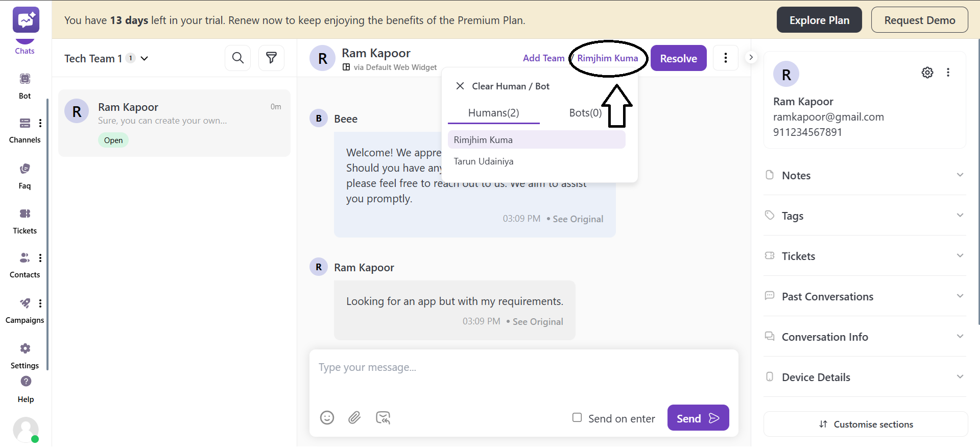Open the attachment paperclip icon
Image resolution: width=980 pixels, height=448 pixels.
pyautogui.click(x=355, y=418)
